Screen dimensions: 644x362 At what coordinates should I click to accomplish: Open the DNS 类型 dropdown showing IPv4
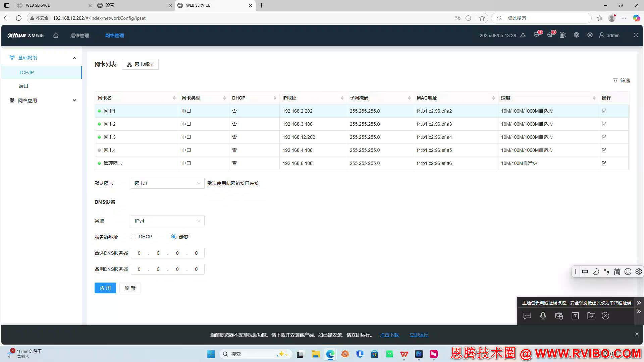coord(167,221)
